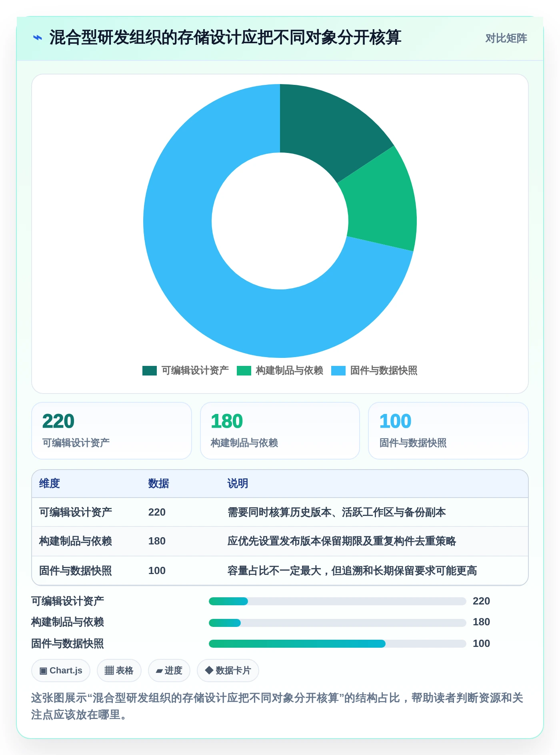560x755 pixels.
Task: Click the 可编辑设计资产 progress bar
Action: point(338,601)
